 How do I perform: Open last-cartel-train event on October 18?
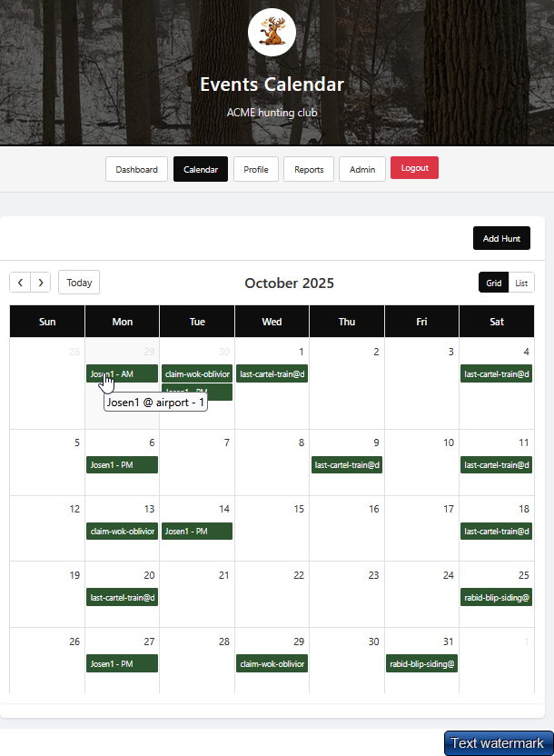click(x=496, y=531)
